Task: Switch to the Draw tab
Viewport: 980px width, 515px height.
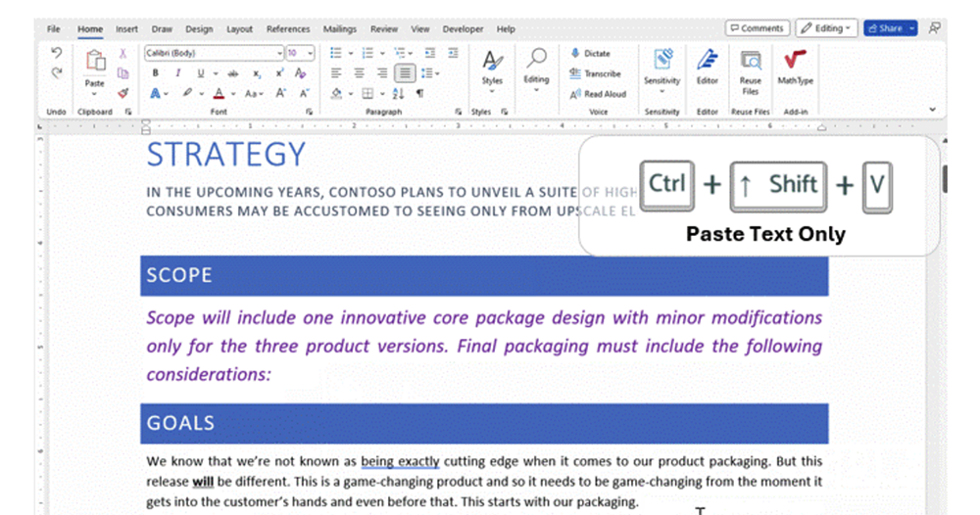Action: 162,28
